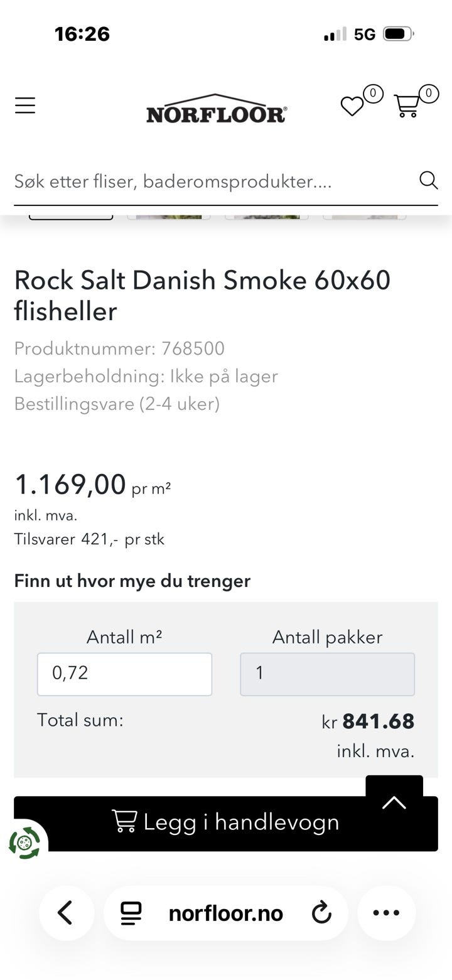Click the Norfloor logo
This screenshot has height=980, width=452.
[x=217, y=109]
